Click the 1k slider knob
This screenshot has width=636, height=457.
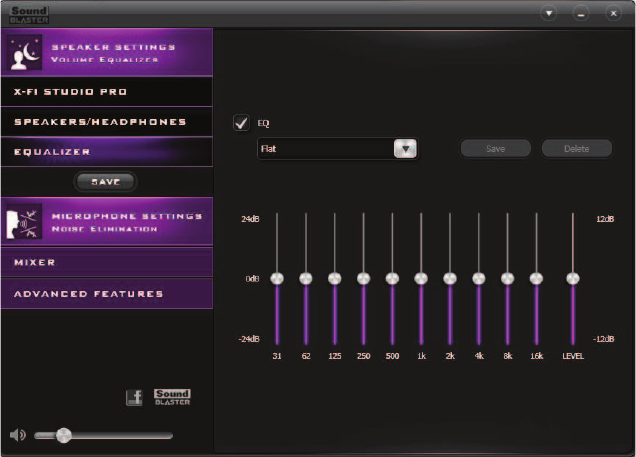tap(421, 279)
